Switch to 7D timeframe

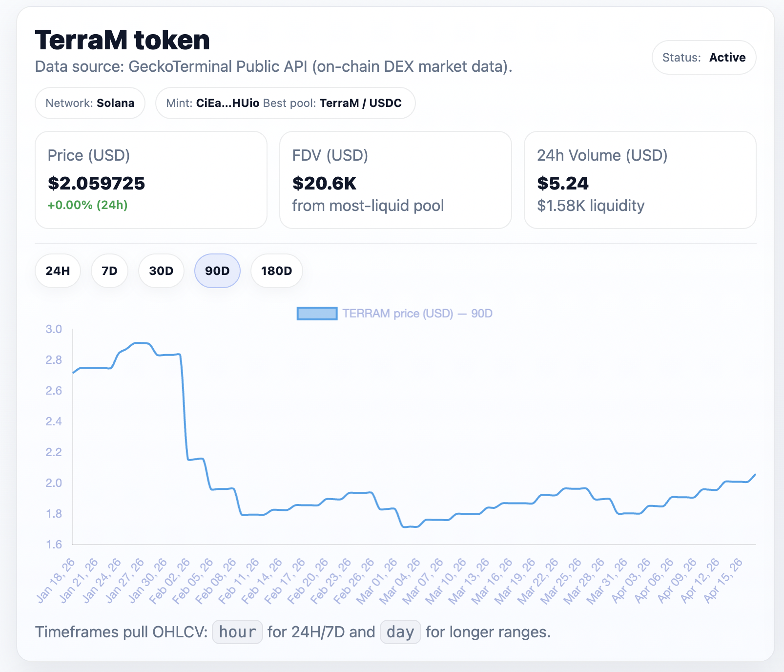click(109, 271)
